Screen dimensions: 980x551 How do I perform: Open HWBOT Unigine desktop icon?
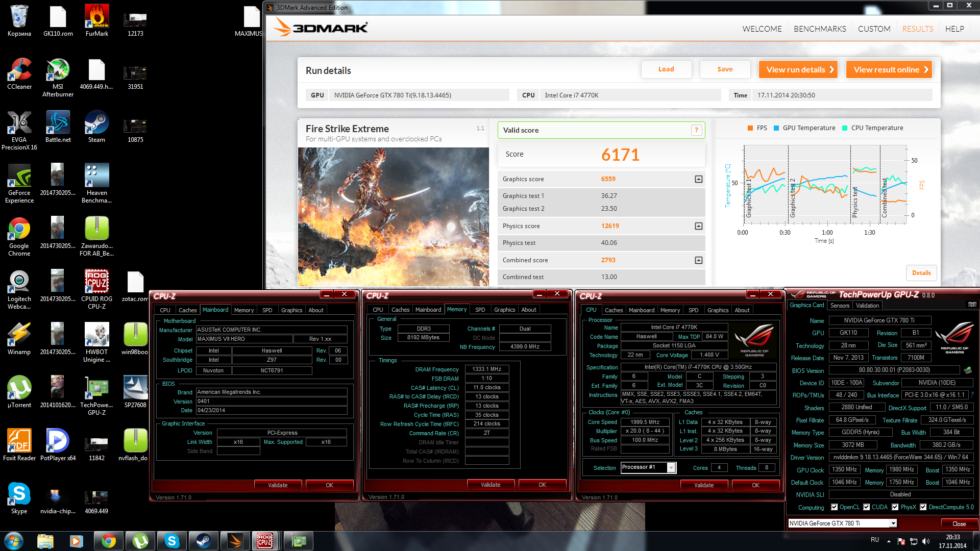click(x=96, y=342)
